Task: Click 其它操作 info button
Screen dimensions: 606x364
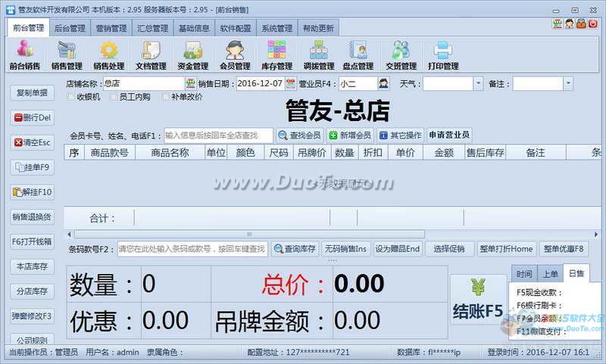Action: pos(401,135)
